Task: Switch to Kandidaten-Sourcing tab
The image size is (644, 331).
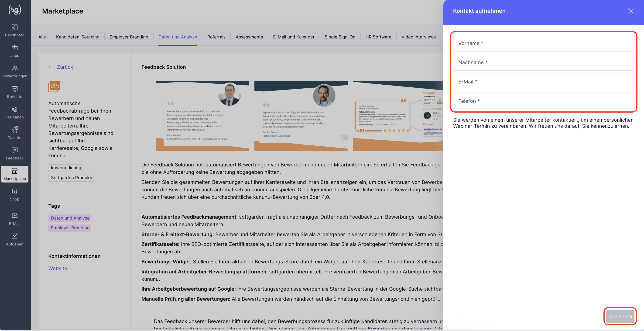Action: pyautogui.click(x=78, y=37)
